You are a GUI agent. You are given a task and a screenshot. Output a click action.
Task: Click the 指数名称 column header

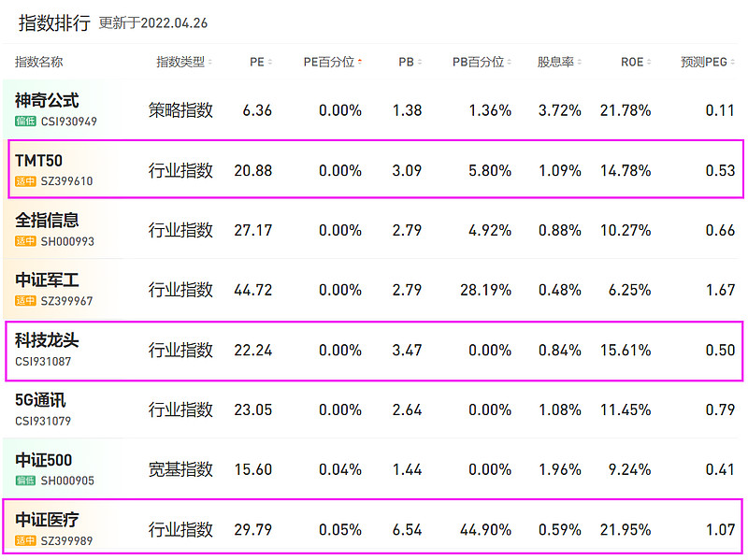(38, 62)
